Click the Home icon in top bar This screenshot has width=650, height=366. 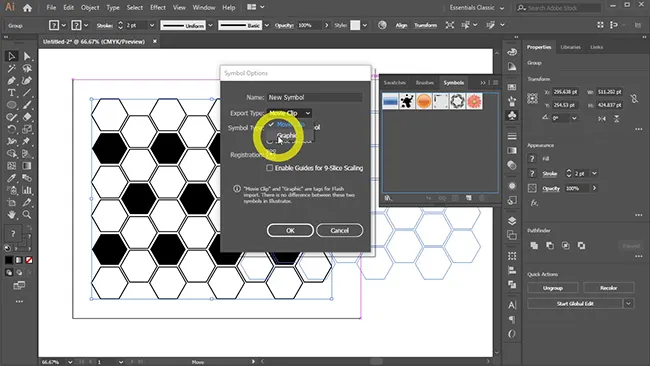[x=27, y=7]
